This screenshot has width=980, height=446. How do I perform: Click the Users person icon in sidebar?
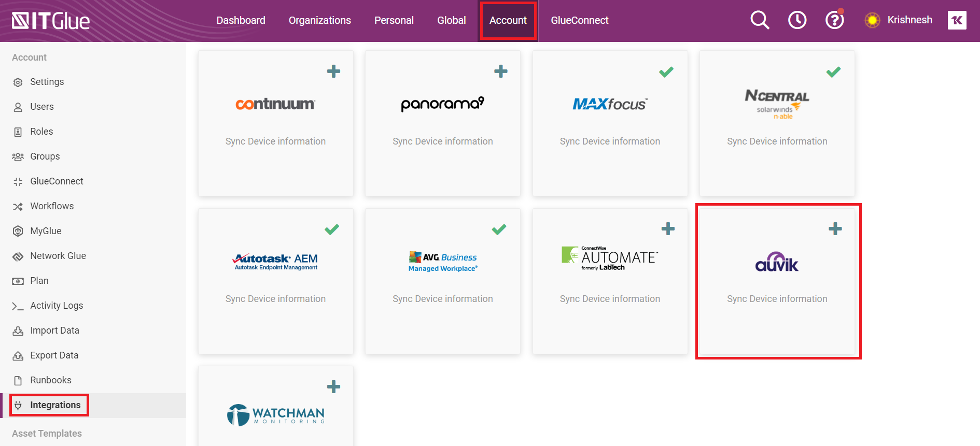click(18, 107)
